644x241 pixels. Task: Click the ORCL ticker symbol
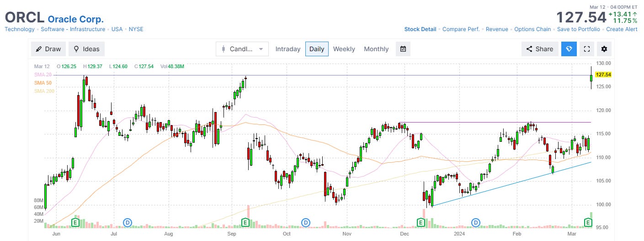pos(24,17)
